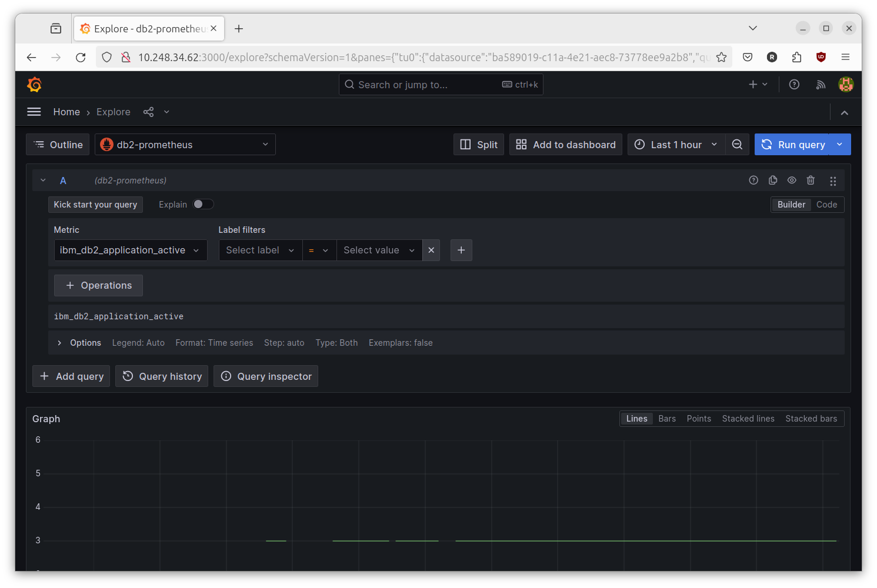
Task: Open the uBlock shield extension icon
Action: pos(821,57)
